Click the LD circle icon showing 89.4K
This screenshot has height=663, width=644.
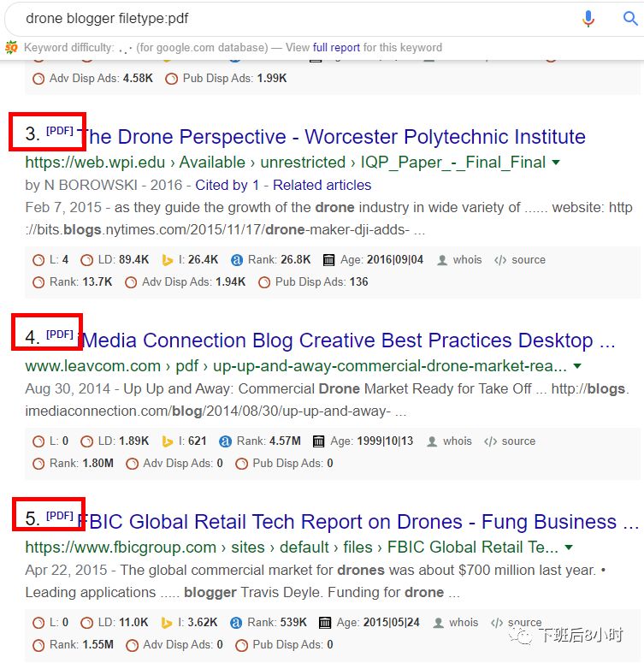(x=87, y=260)
